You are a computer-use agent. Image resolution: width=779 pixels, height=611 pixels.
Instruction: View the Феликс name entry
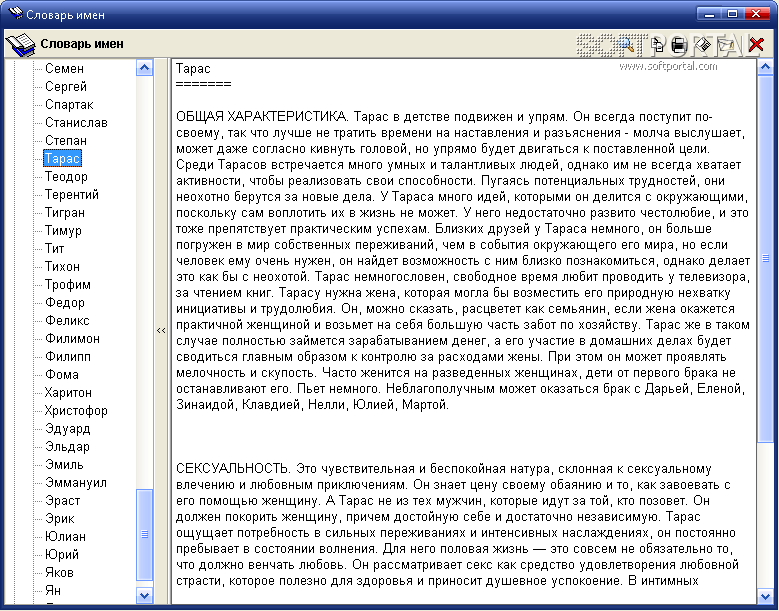(x=67, y=320)
